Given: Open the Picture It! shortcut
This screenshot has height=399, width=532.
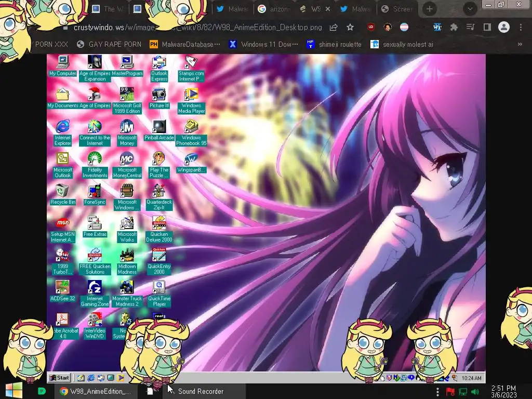Looking at the screenshot, I should (x=159, y=98).
